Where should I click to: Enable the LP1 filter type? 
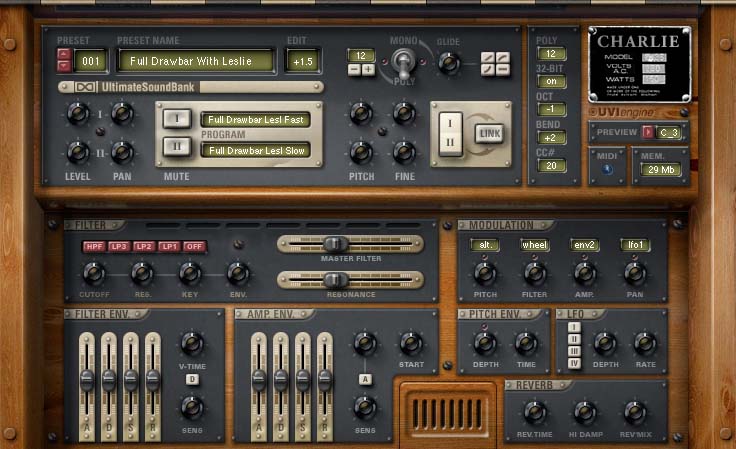point(169,246)
